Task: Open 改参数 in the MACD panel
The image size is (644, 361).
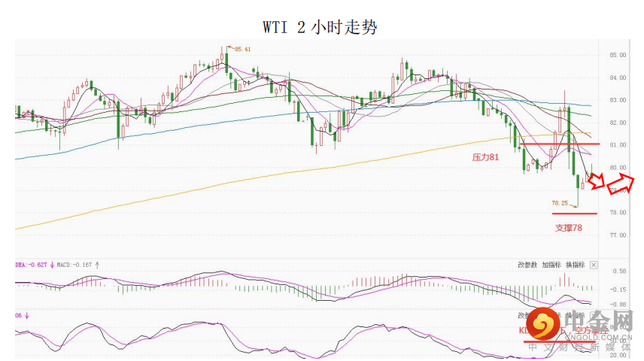Action: (x=528, y=265)
